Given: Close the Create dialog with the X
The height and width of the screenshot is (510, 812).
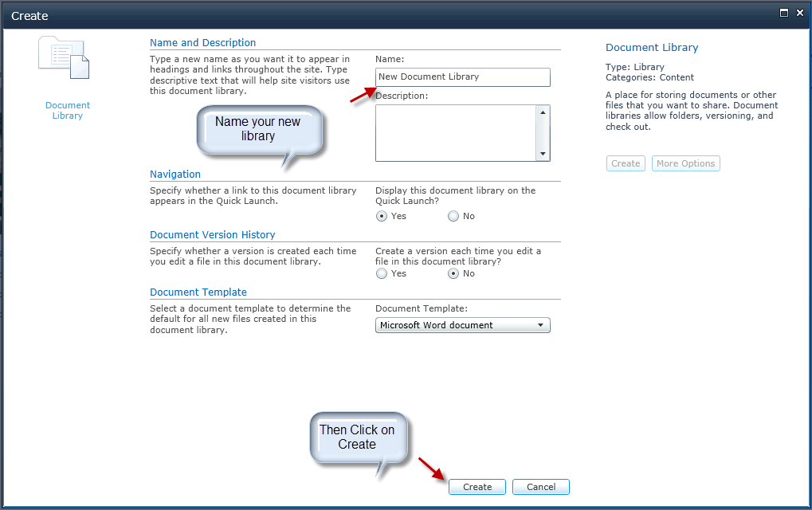Looking at the screenshot, I should [799, 13].
